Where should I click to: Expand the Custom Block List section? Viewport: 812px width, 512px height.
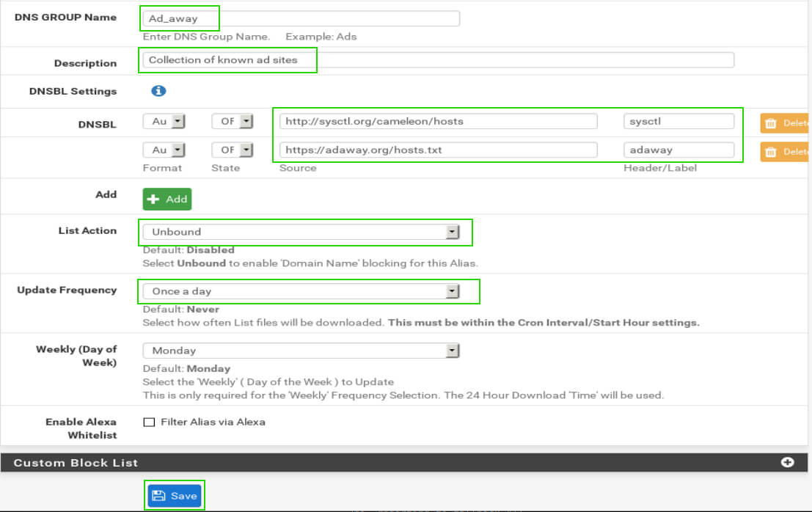pos(788,463)
